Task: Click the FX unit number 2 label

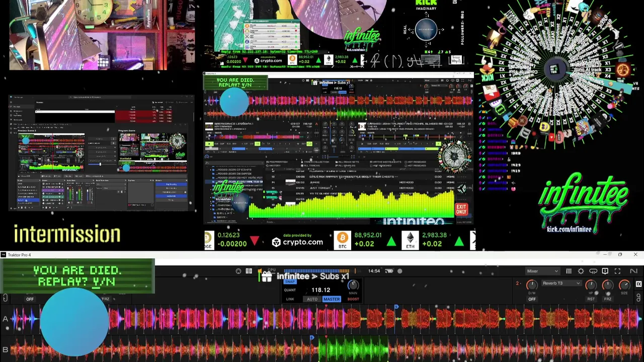Action: click(518, 284)
